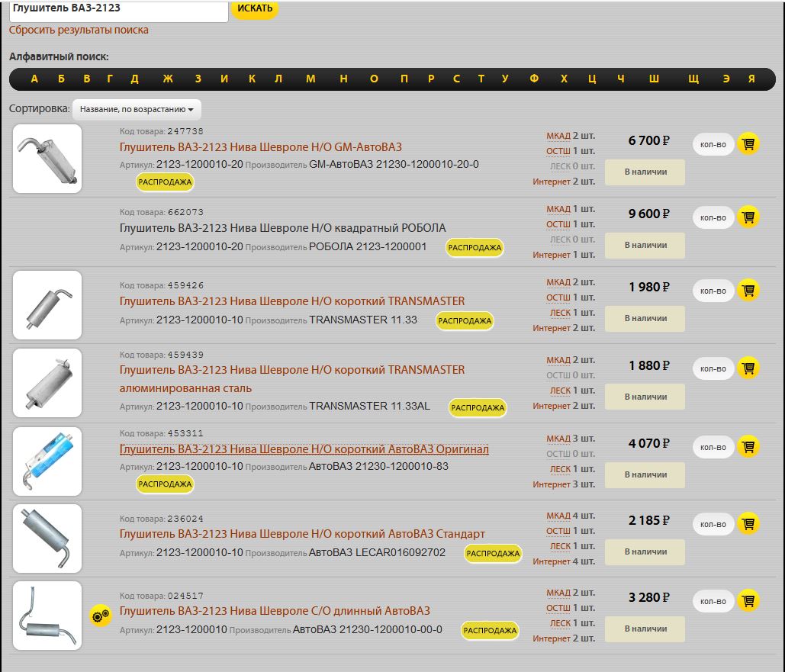Viewport: 785px width, 672px height.
Task: Click РАСПРОДАЖА badge on product 459426
Action: [465, 321]
